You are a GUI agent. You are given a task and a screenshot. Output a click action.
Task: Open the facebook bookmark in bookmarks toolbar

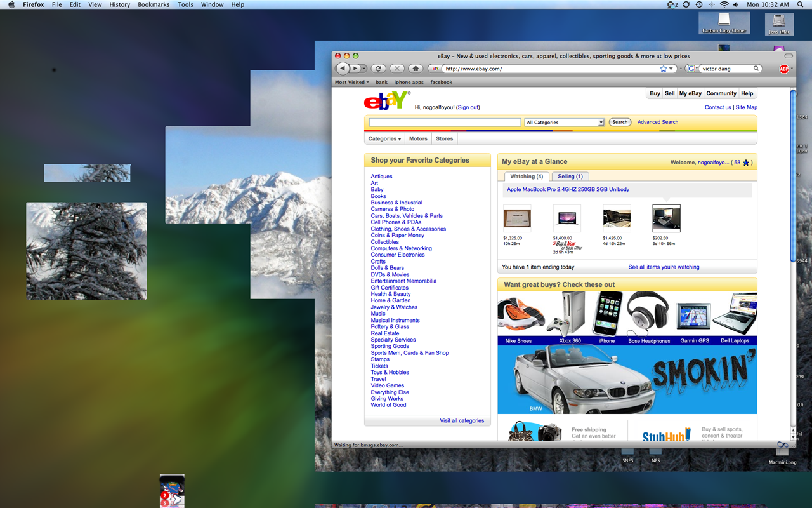(442, 82)
